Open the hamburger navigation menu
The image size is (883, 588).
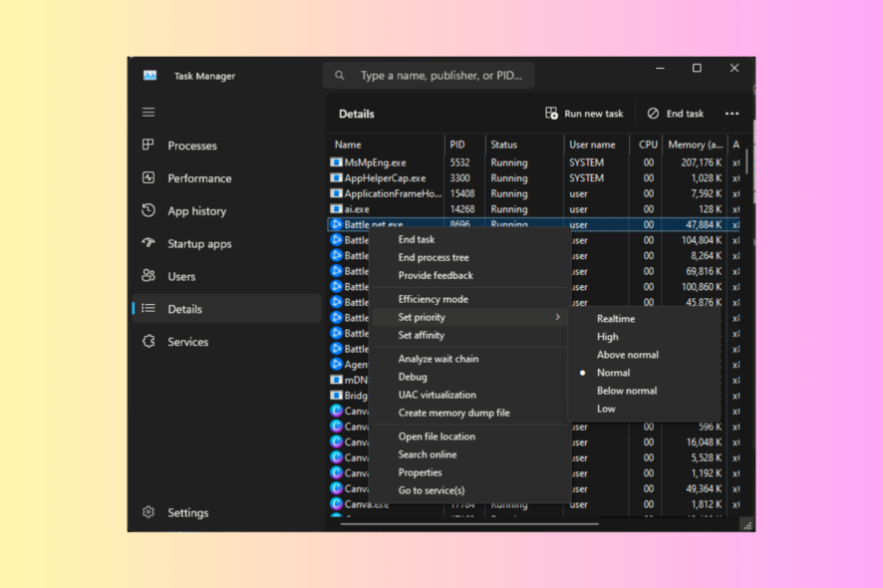point(148,112)
